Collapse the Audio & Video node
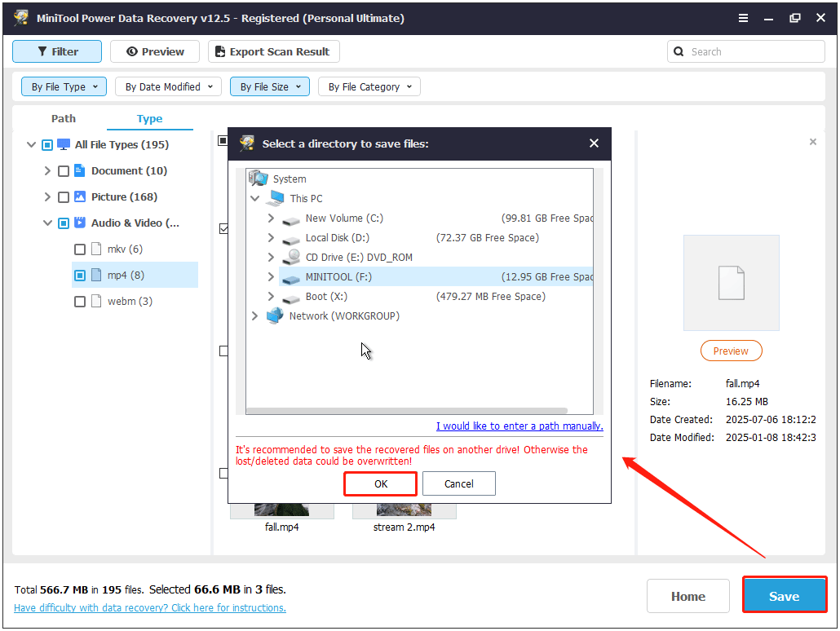 point(47,223)
